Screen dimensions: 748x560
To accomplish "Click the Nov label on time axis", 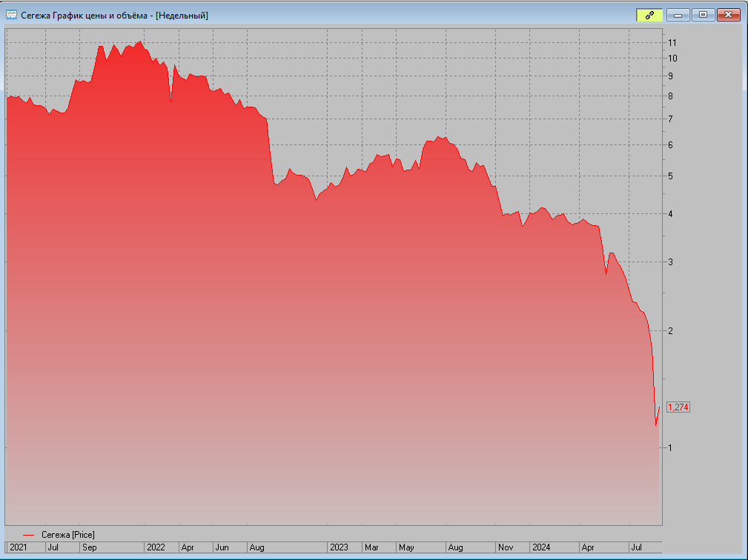I will pos(506,547).
